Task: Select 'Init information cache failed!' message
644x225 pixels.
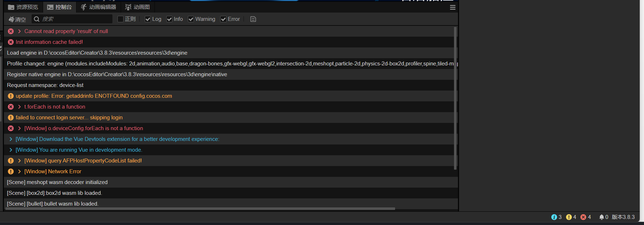Action: (x=49, y=42)
